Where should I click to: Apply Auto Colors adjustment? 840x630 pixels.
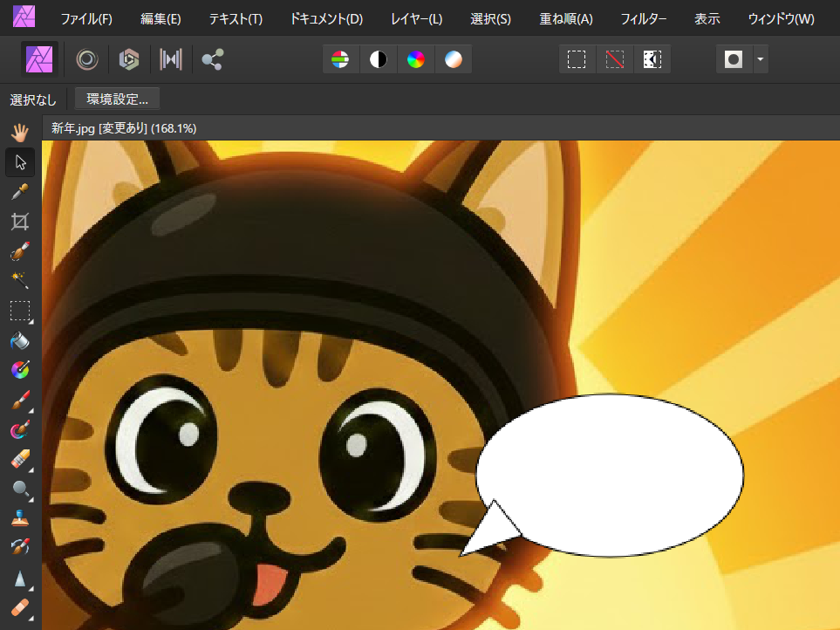(416, 59)
